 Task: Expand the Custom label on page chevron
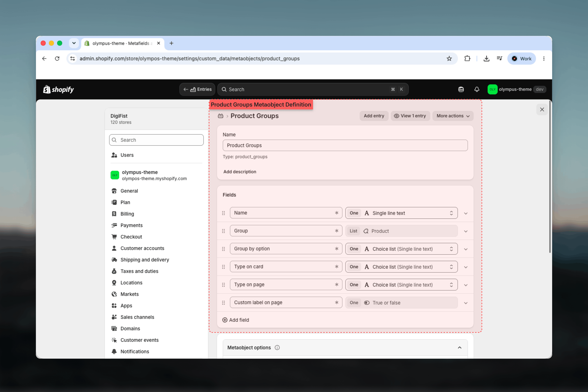point(466,303)
